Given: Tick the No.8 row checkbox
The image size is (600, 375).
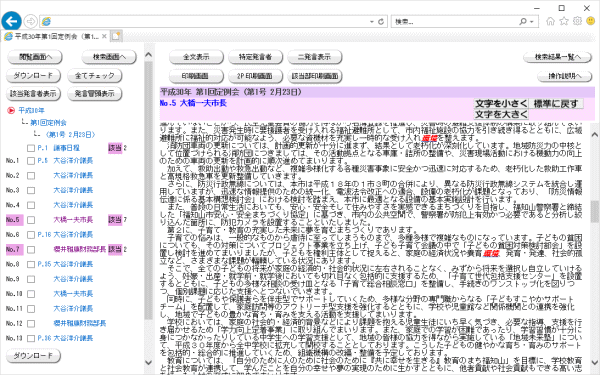Looking at the screenshot, I should (31, 264).
